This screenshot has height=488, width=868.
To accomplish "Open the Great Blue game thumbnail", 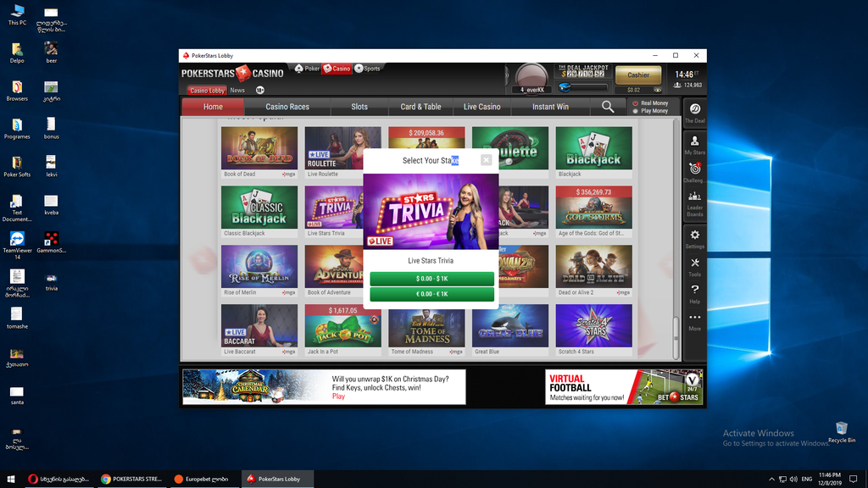I will [x=510, y=326].
